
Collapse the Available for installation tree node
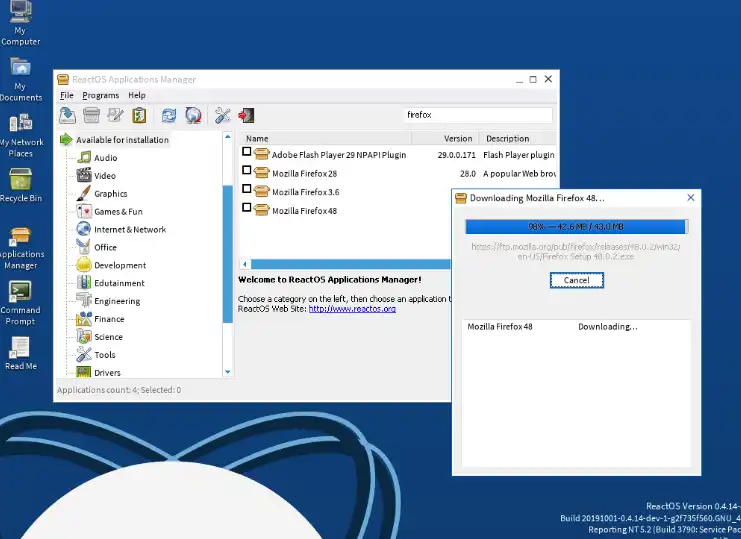(122, 140)
